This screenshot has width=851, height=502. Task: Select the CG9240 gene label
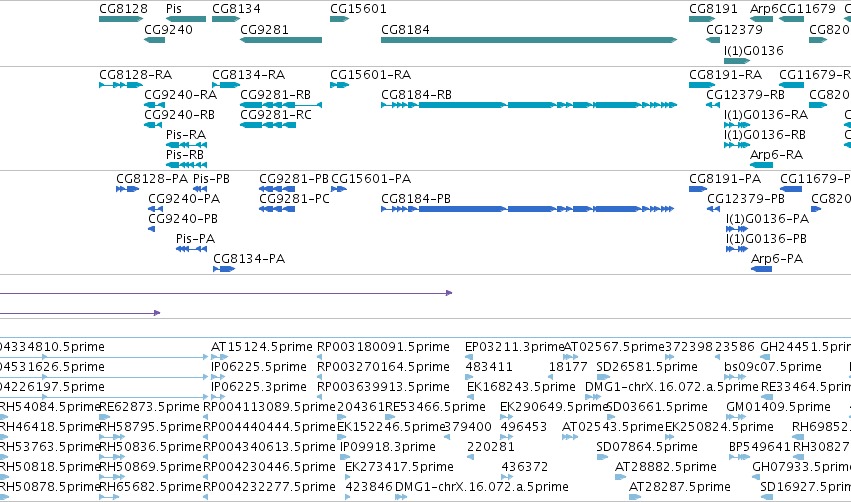tap(168, 29)
